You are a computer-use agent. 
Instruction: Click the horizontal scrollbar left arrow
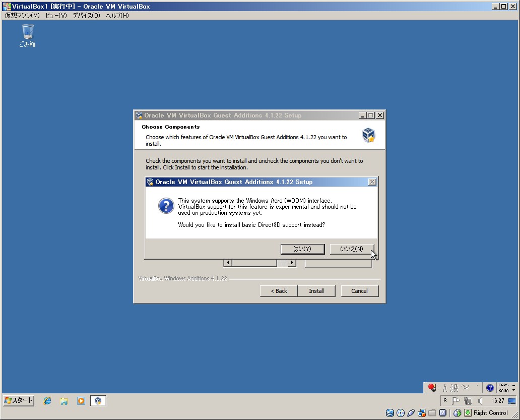pos(228,263)
